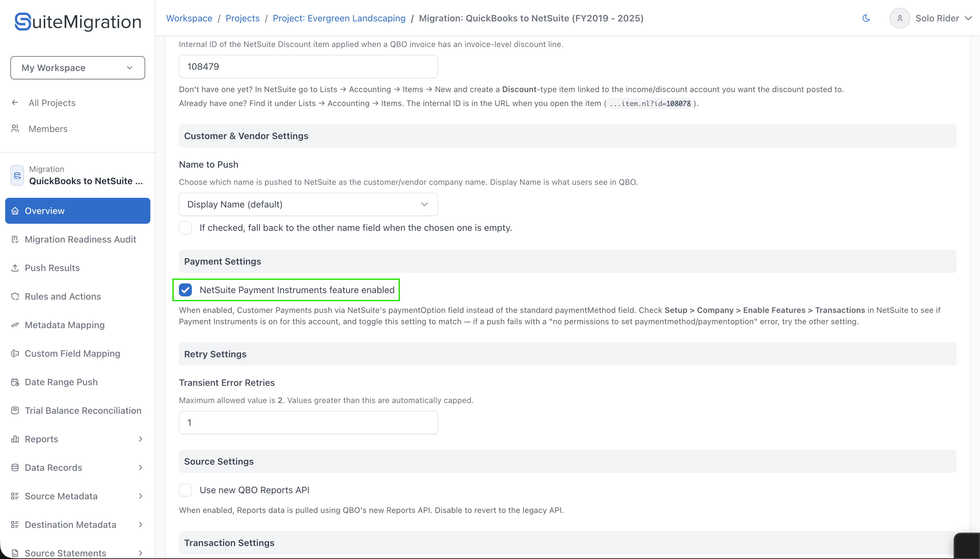Viewport: 980px width, 559px height.
Task: Click the Destination Metadata list icon
Action: pos(15,524)
